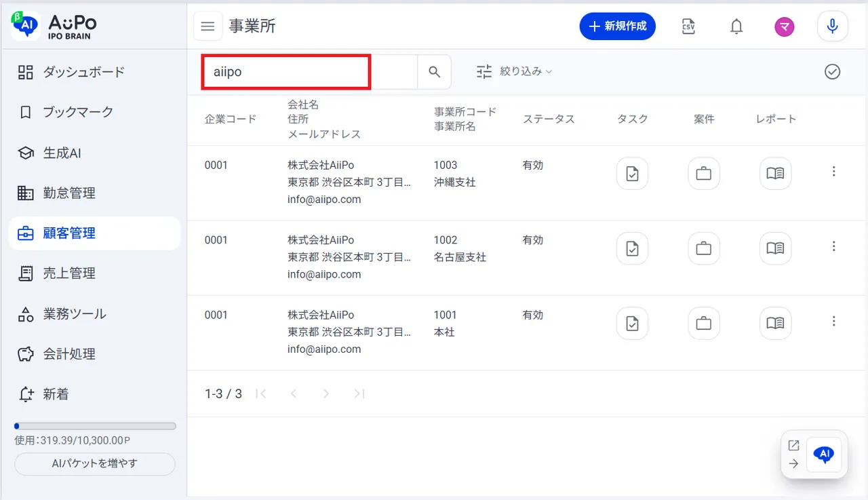Select 顧客管理 in sidebar
This screenshot has height=500, width=868.
(x=95, y=233)
